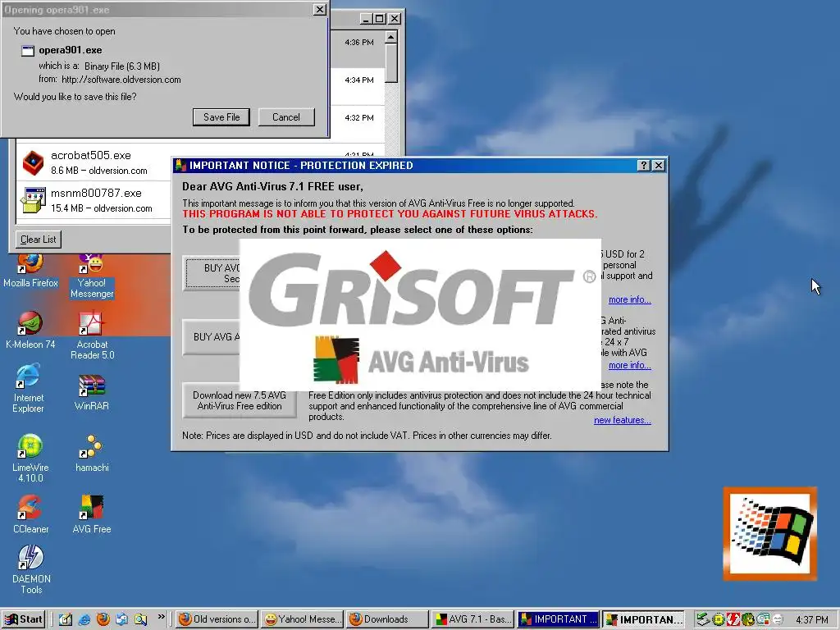The image size is (840, 630).
Task: Follow the second more info link below 24 x 7
Action: (629, 365)
